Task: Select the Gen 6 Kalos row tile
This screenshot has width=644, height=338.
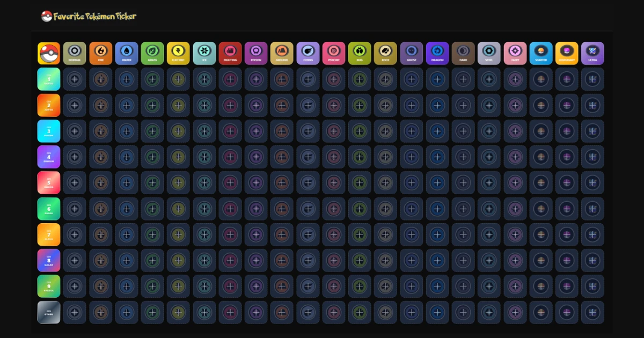Action: pyautogui.click(x=49, y=209)
